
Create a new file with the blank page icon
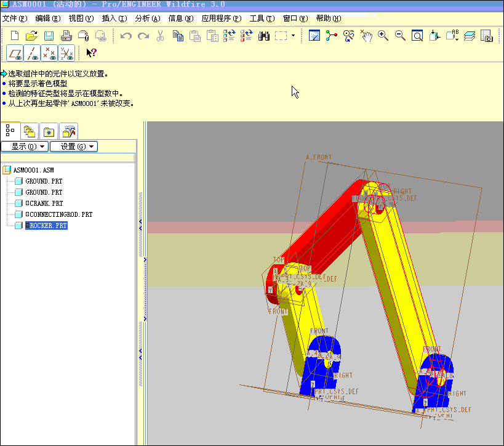pos(15,36)
